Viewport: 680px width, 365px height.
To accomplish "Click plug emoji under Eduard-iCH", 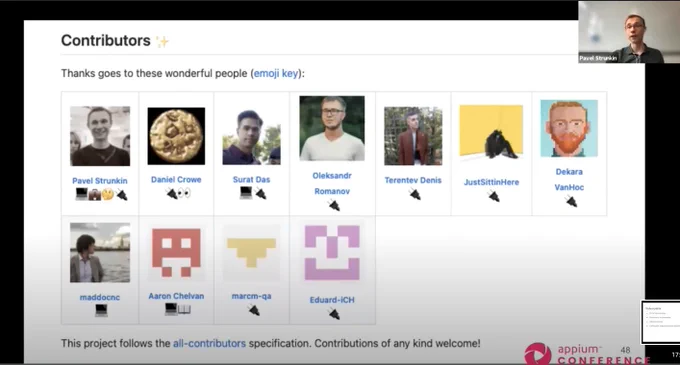I will 333,313.
